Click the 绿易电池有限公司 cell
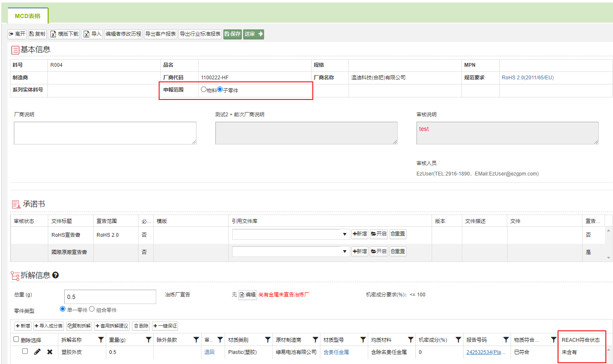 point(296,352)
